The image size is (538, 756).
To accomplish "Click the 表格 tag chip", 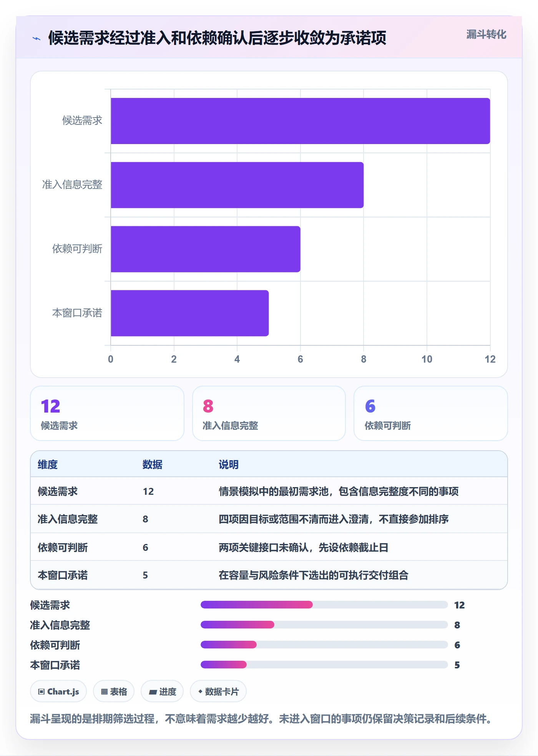I will point(114,691).
